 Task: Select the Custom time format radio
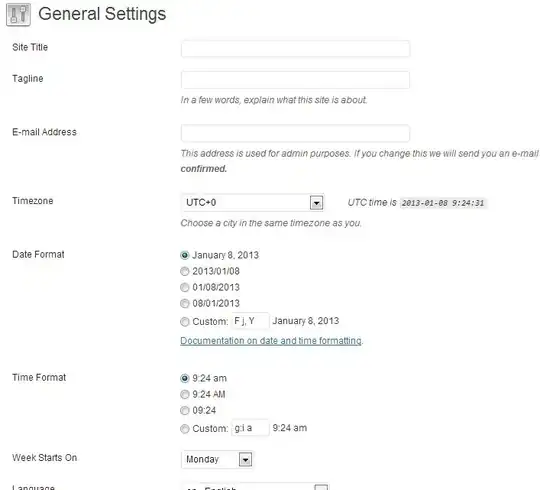click(x=185, y=429)
